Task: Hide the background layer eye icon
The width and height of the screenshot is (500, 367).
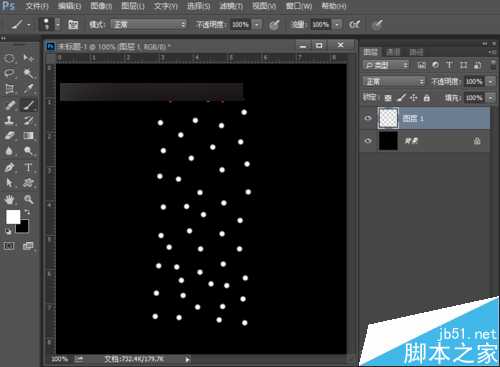Action: 368,141
